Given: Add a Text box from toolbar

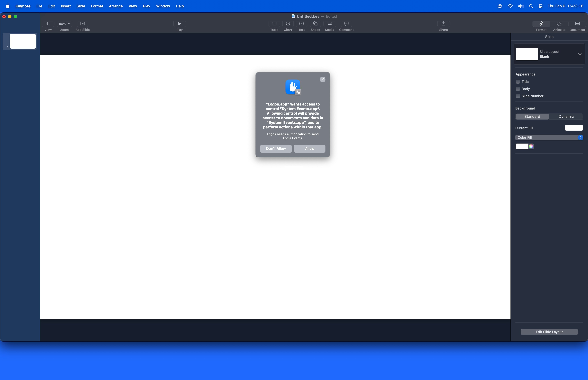Looking at the screenshot, I should click(x=302, y=24).
